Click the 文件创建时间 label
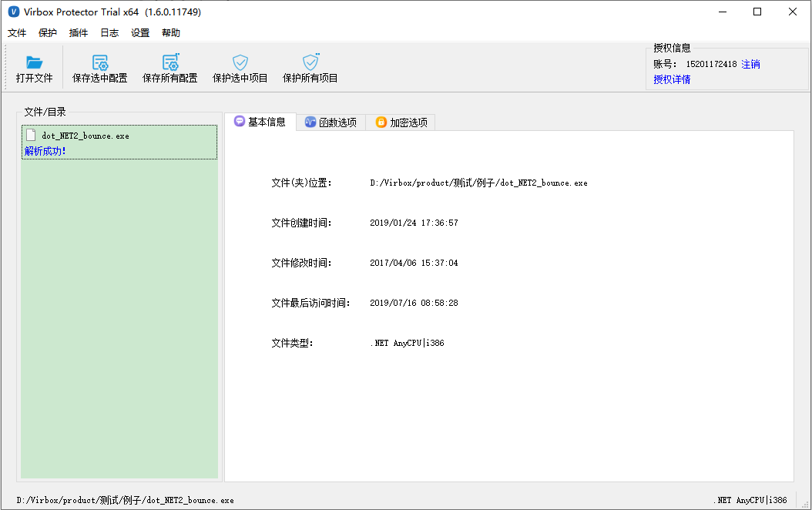Image resolution: width=812 pixels, height=510 pixels. point(301,223)
